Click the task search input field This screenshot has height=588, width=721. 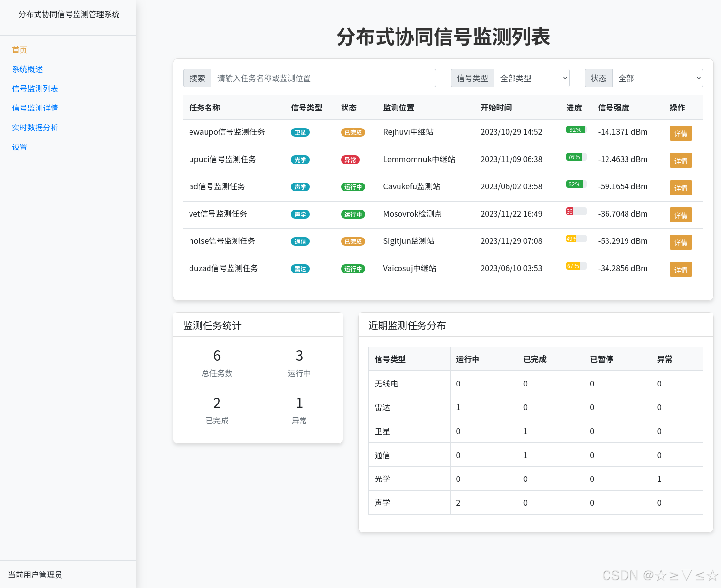tap(323, 78)
